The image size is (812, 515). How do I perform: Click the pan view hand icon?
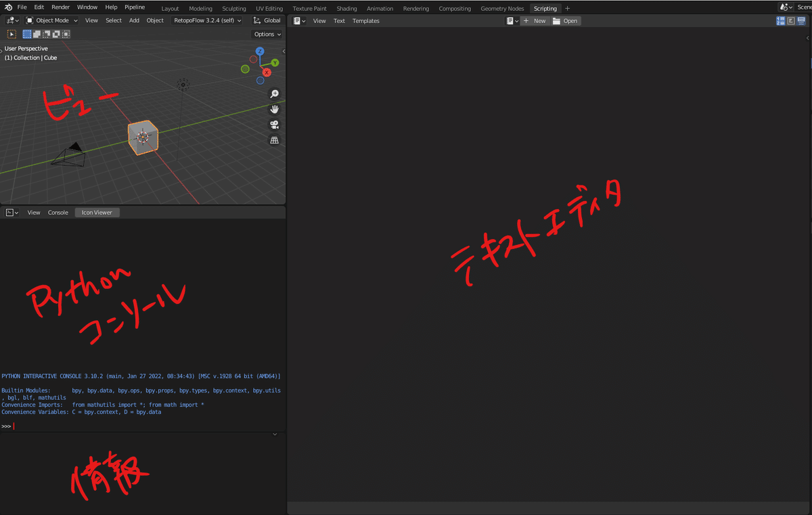pyautogui.click(x=275, y=109)
